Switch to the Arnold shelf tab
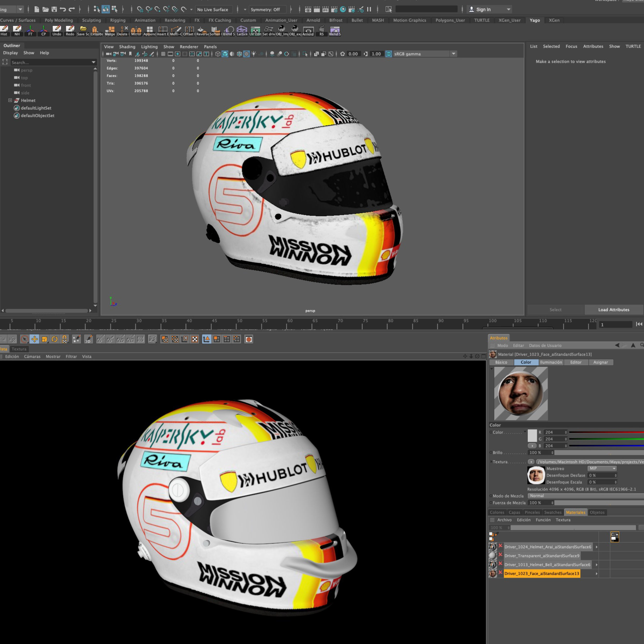Screen dimensions: 644x644 [313, 20]
